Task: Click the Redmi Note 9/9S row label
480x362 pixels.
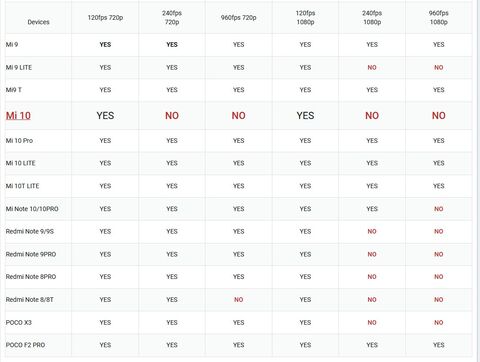Action: coord(30,231)
